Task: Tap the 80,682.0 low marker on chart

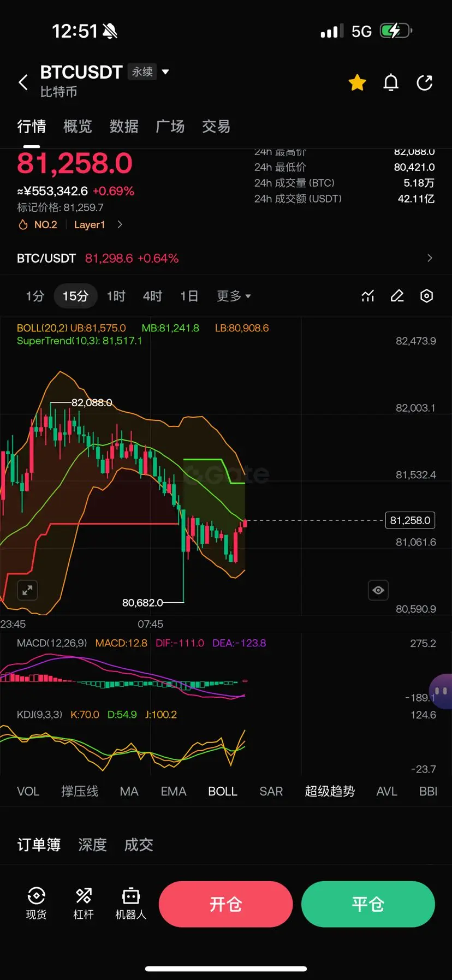Action: tap(142, 603)
